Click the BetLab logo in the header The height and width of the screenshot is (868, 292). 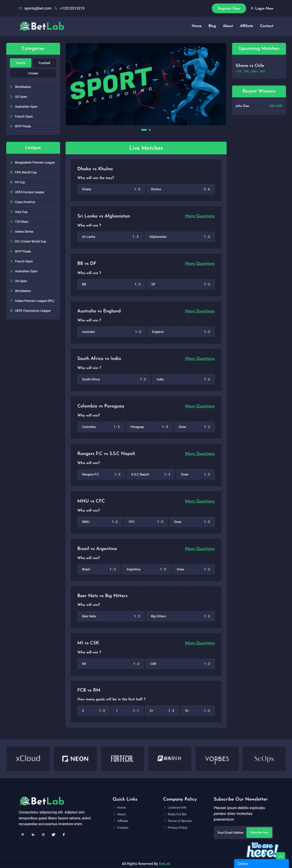pos(41,26)
